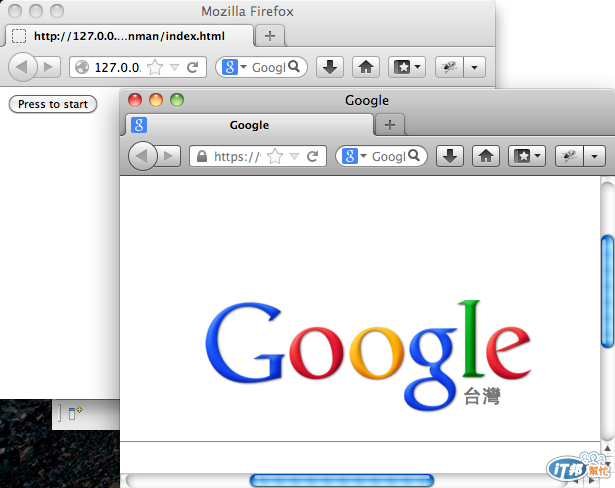Viewport: 615px width, 488px height.
Task: Zoom the Google window with green button
Action: [177, 100]
